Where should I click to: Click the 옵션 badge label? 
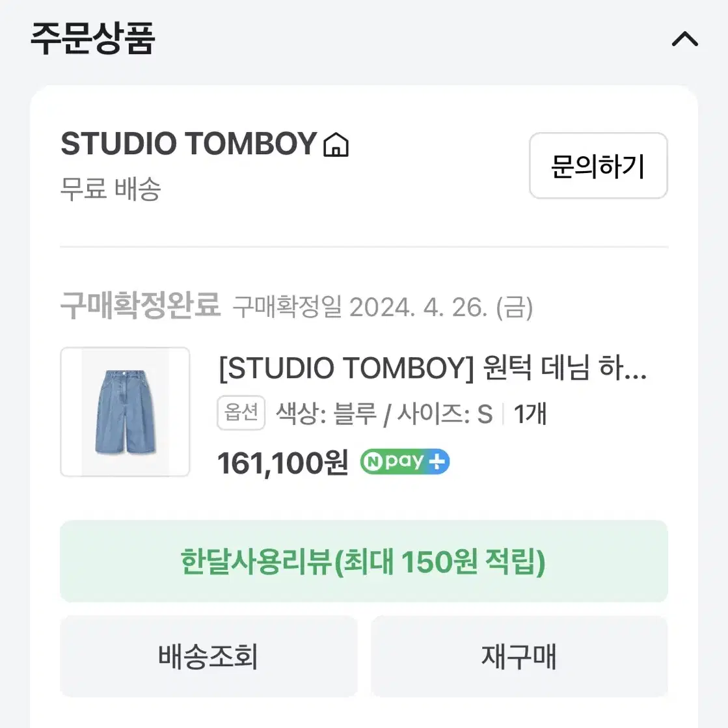click(x=241, y=412)
